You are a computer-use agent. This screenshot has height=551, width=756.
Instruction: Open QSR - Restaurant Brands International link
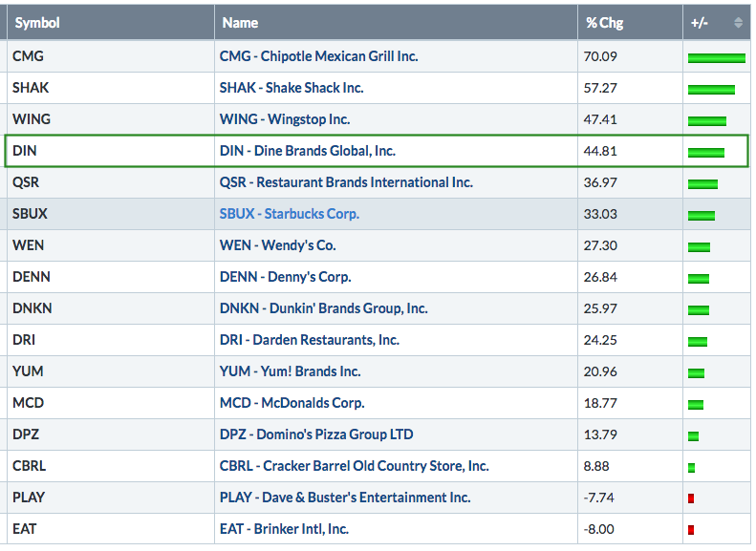[x=346, y=182]
